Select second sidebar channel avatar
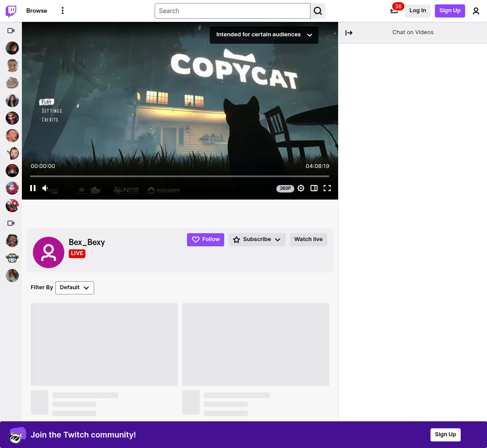Screen dimensions: 487x448 [12, 66]
